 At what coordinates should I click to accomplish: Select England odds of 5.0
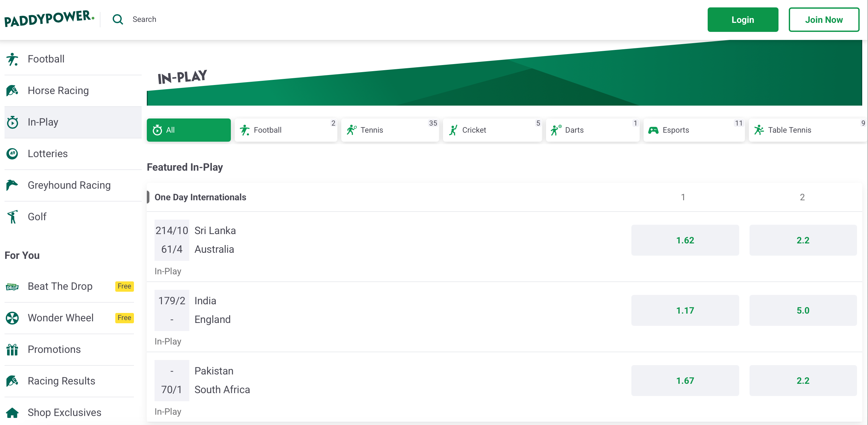803,310
